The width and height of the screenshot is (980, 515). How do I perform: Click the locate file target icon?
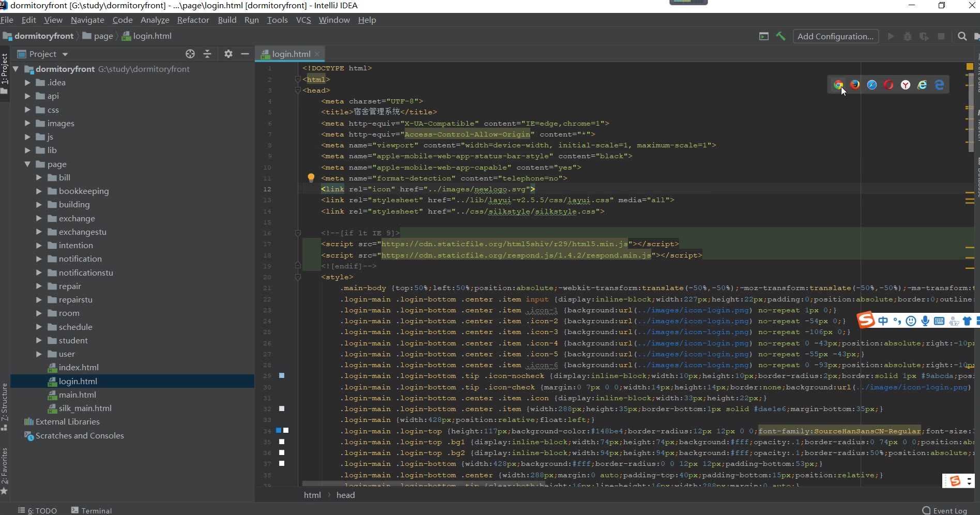pyautogui.click(x=190, y=54)
